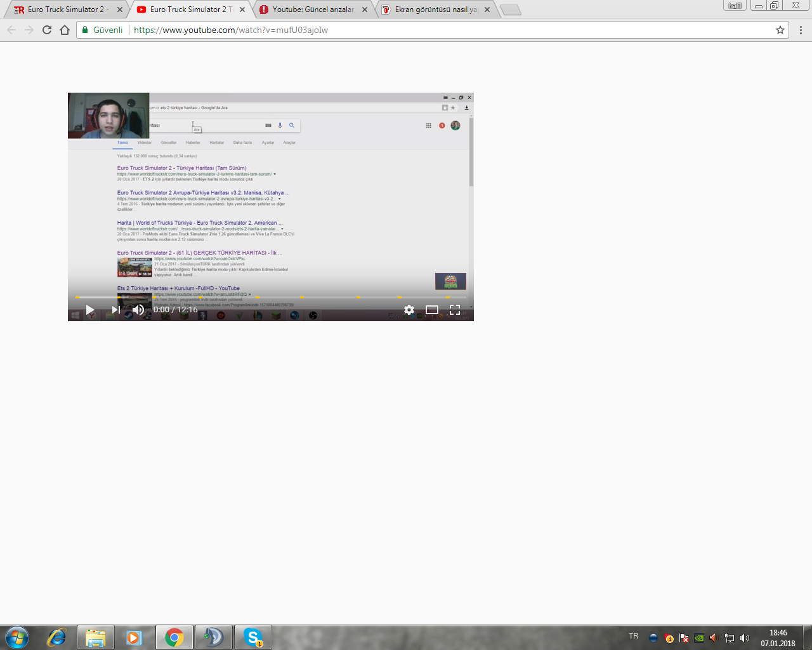Open the browser home page

[x=65, y=30]
